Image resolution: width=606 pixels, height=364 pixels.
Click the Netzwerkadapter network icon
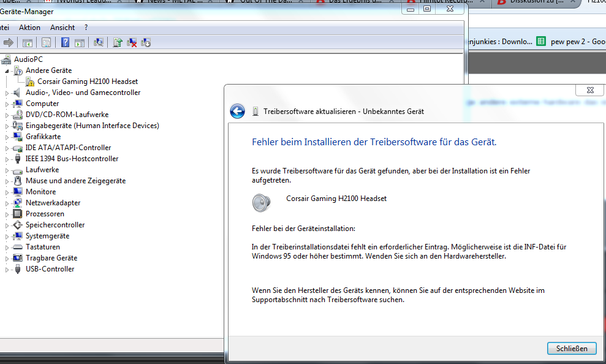pyautogui.click(x=17, y=202)
